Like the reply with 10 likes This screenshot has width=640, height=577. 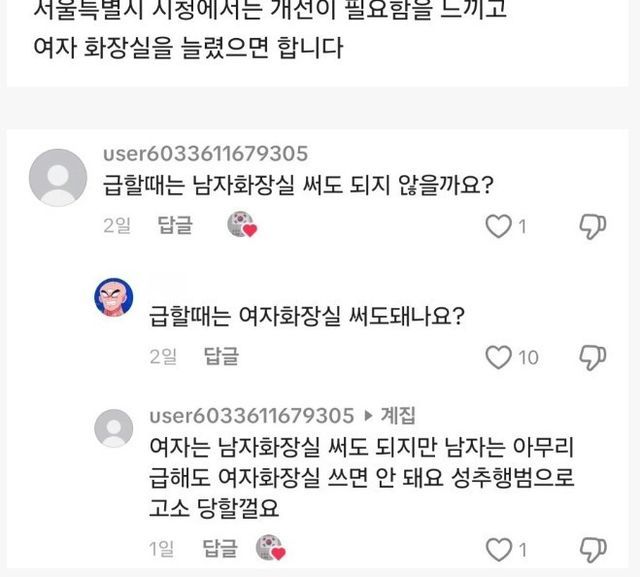coord(497,357)
